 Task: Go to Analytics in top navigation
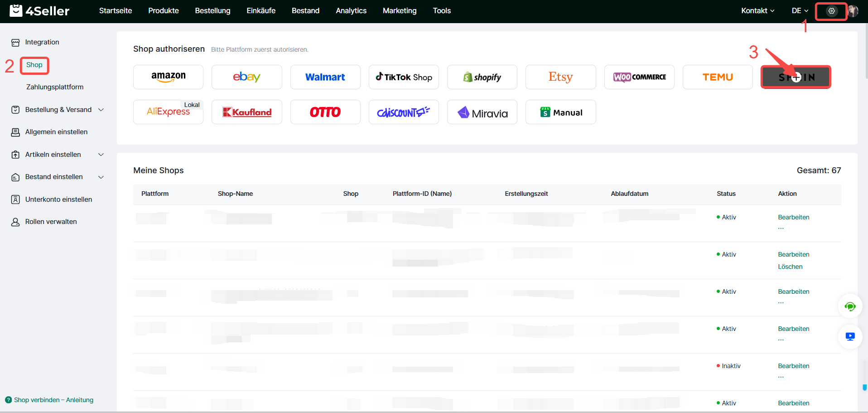coord(351,11)
